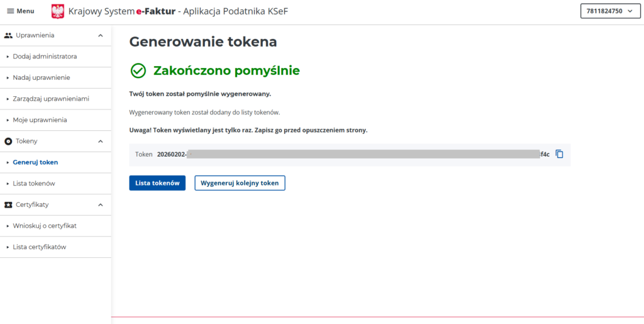Select Nadaj uprawnienie in sidebar
Screen dimensions: 644x324
coord(41,77)
